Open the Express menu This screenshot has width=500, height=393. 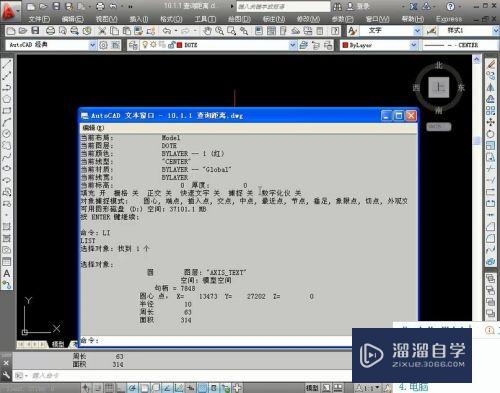pos(449,19)
